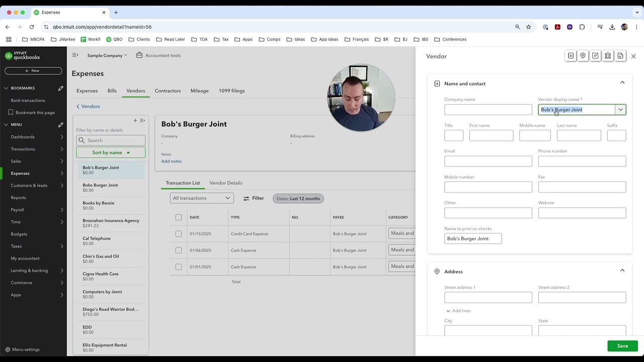Open the browser profile avatar

(624, 27)
